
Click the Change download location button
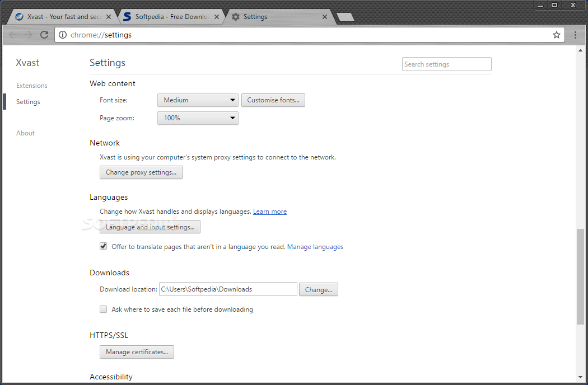click(x=319, y=289)
